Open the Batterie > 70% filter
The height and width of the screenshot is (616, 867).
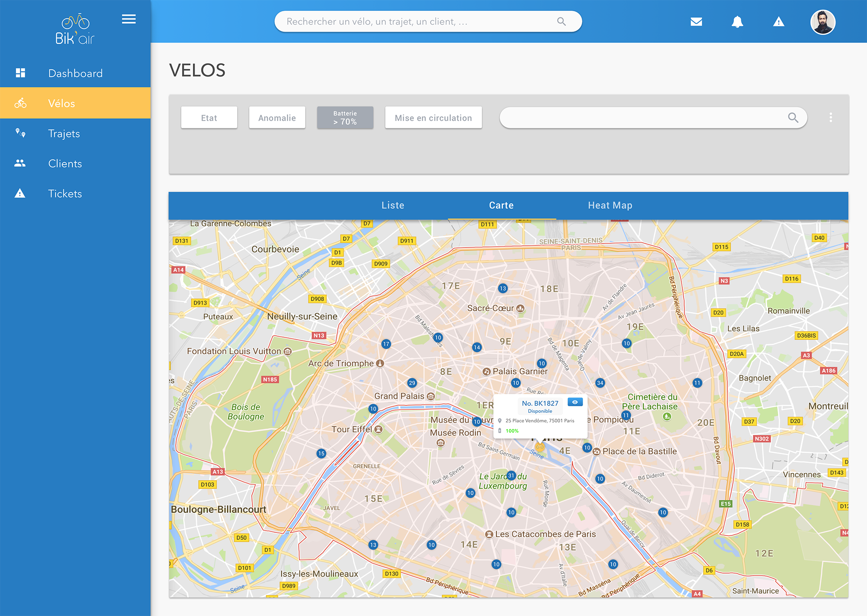[x=345, y=117]
